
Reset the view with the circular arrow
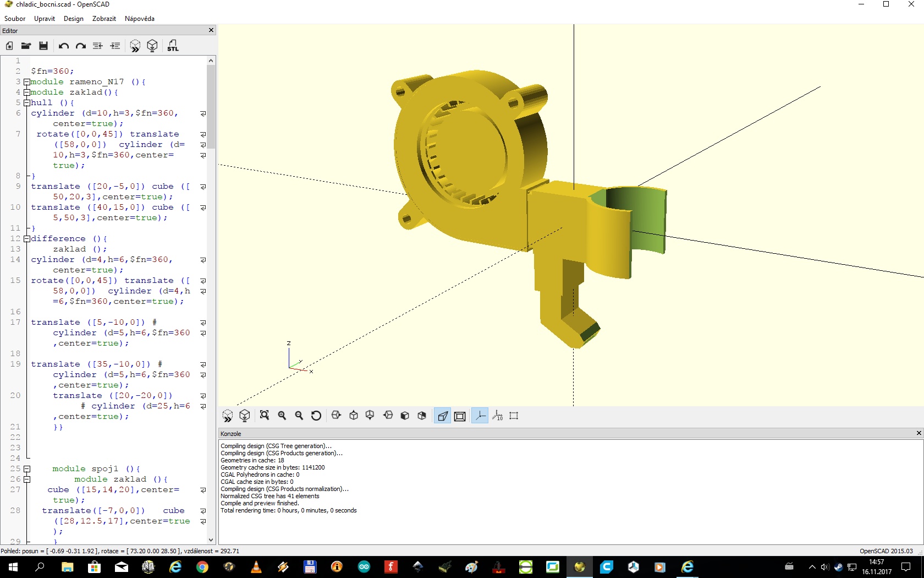point(316,416)
